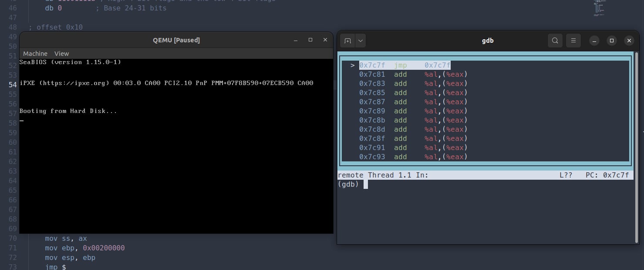Open the gdb terminal hamburger menu

[x=573, y=41]
